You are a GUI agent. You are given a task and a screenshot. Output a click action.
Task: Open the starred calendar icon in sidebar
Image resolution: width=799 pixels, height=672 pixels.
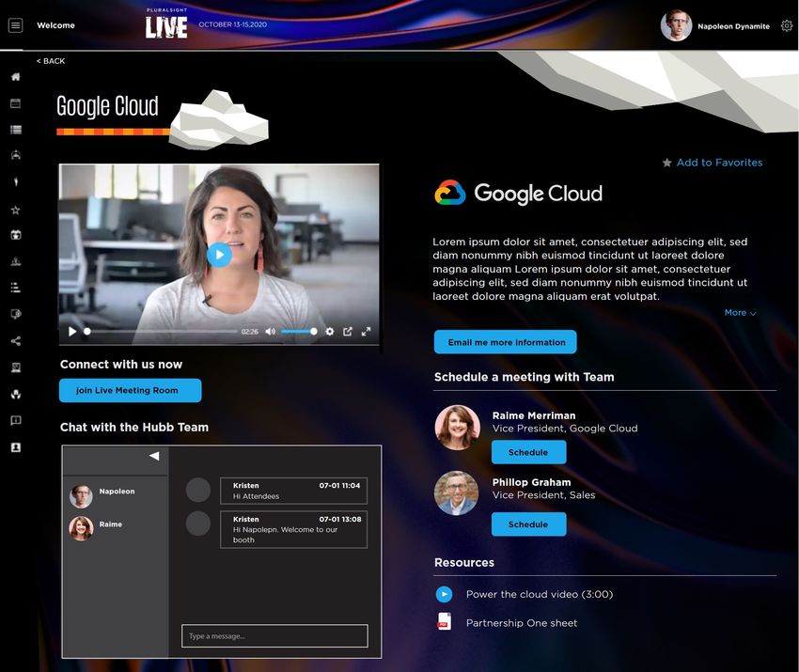pyautogui.click(x=16, y=235)
